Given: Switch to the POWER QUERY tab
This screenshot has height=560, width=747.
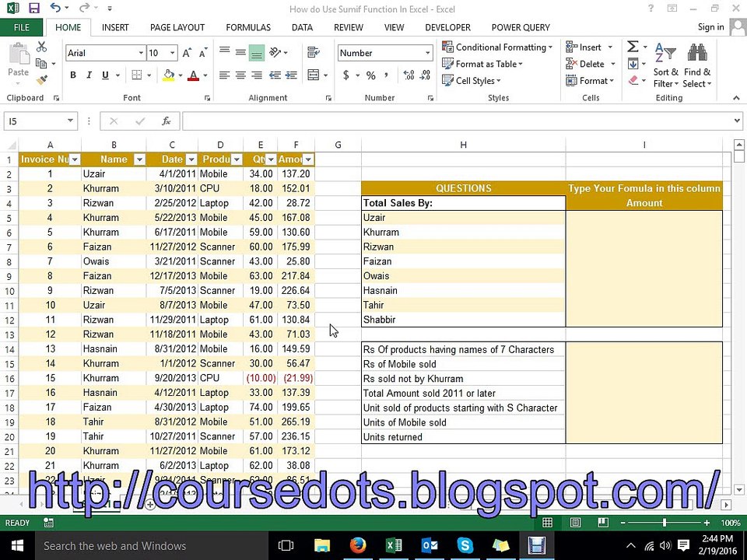Looking at the screenshot, I should point(521,28).
